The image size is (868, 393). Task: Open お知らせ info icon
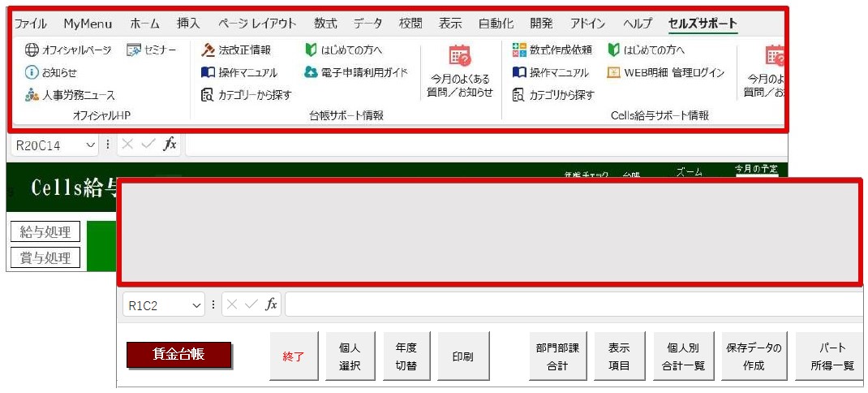[32, 72]
